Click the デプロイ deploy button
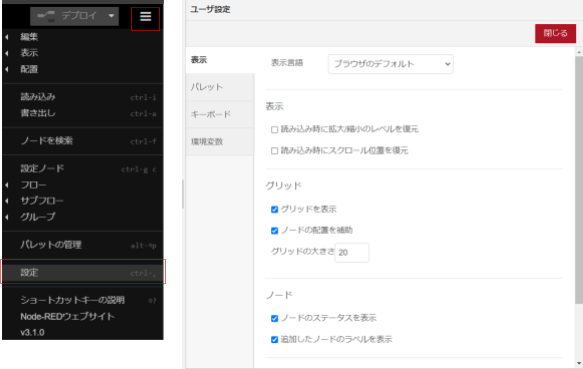Screen dimensions: 583x369 pos(68,16)
